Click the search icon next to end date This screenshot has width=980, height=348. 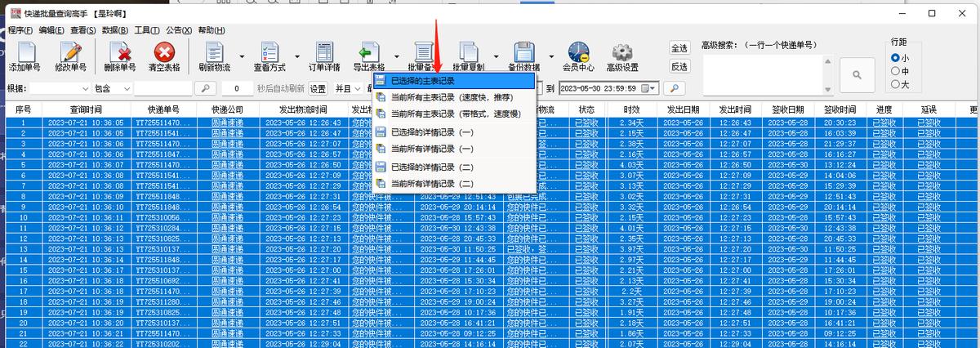click(675, 88)
